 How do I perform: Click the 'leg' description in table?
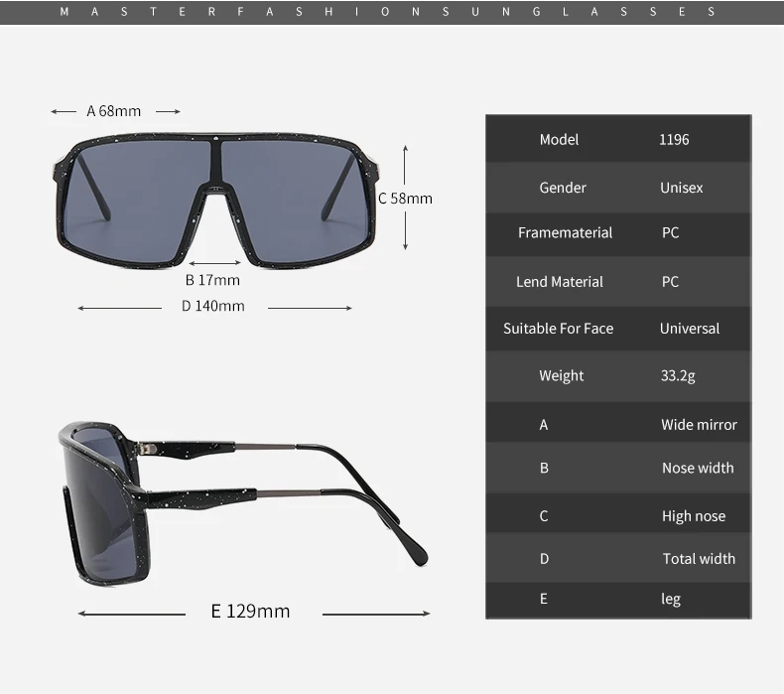tap(671, 599)
